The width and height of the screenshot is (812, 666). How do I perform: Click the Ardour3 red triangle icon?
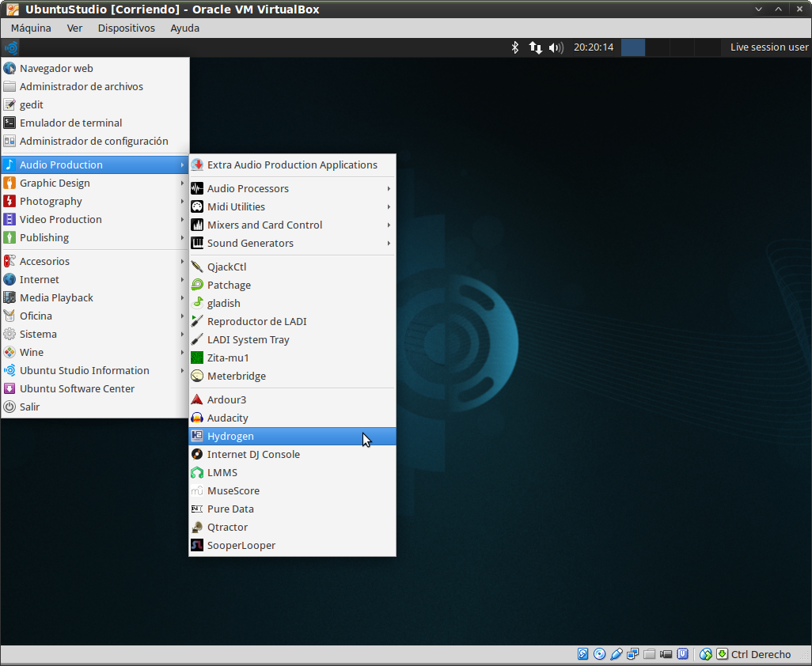197,399
